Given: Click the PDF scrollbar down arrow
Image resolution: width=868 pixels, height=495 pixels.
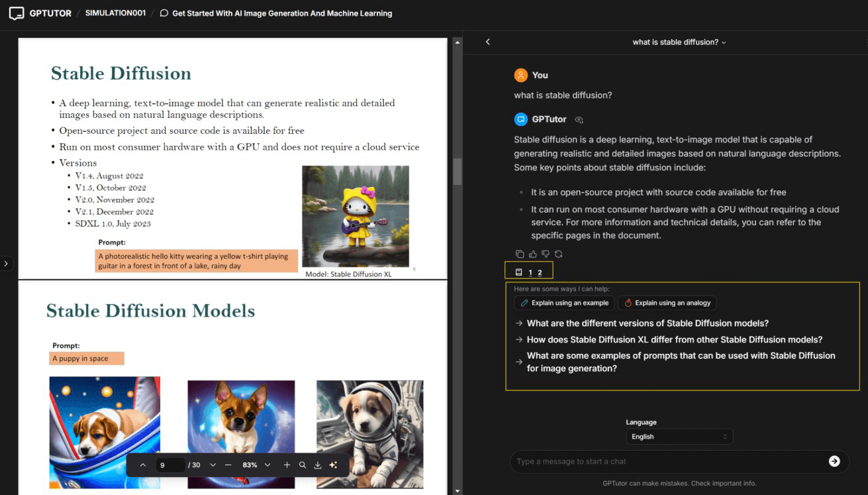Looking at the screenshot, I should (x=457, y=490).
